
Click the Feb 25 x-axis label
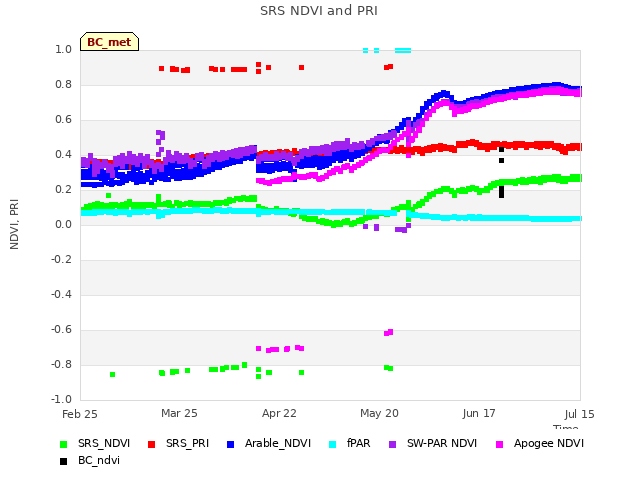tap(80, 414)
